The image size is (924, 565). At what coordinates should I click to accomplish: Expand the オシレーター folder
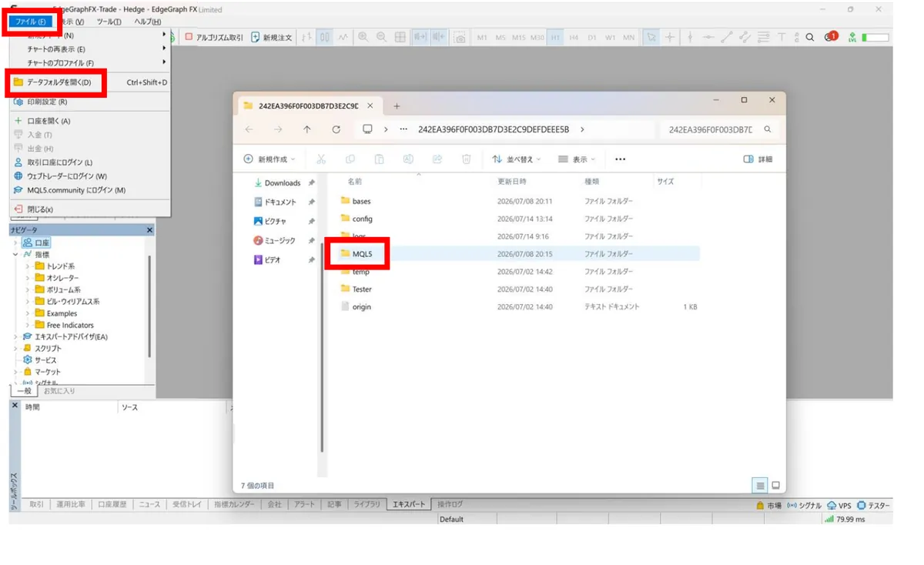[x=28, y=278]
